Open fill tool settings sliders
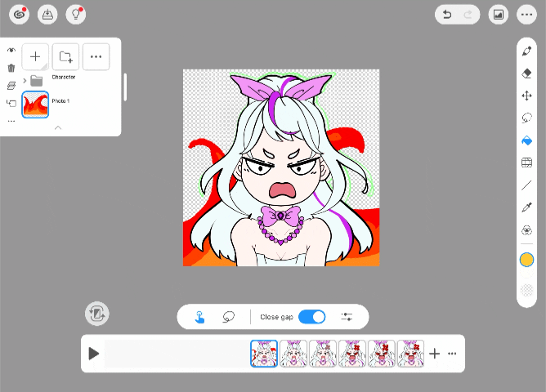The image size is (546, 392). 347,317
